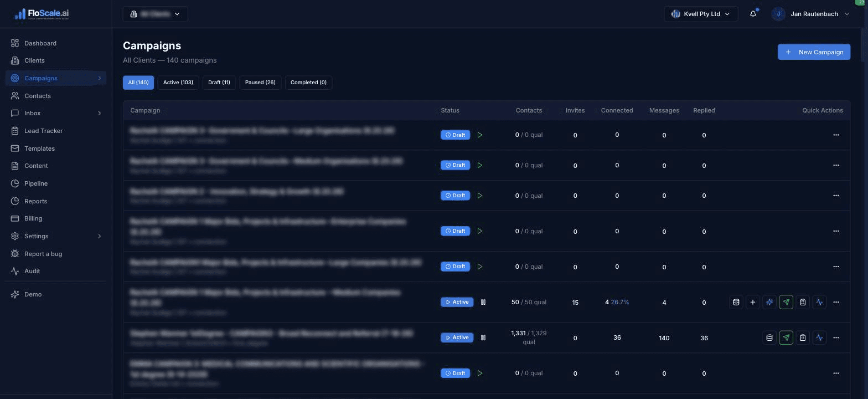This screenshot has width=868, height=399.
Task: Click the FloScale.ai logo
Action: (x=42, y=14)
